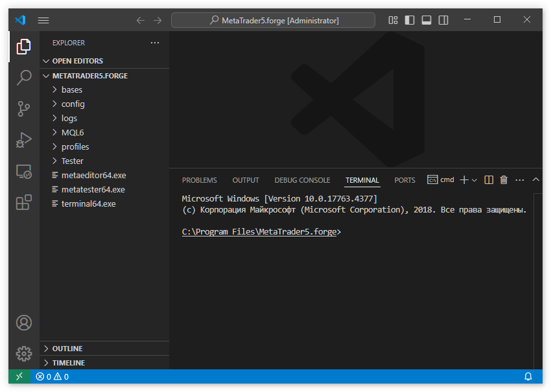The image size is (551, 392).
Task: Click the C:\Program Files\MetaTrader5.forge path link
Action: point(259,232)
